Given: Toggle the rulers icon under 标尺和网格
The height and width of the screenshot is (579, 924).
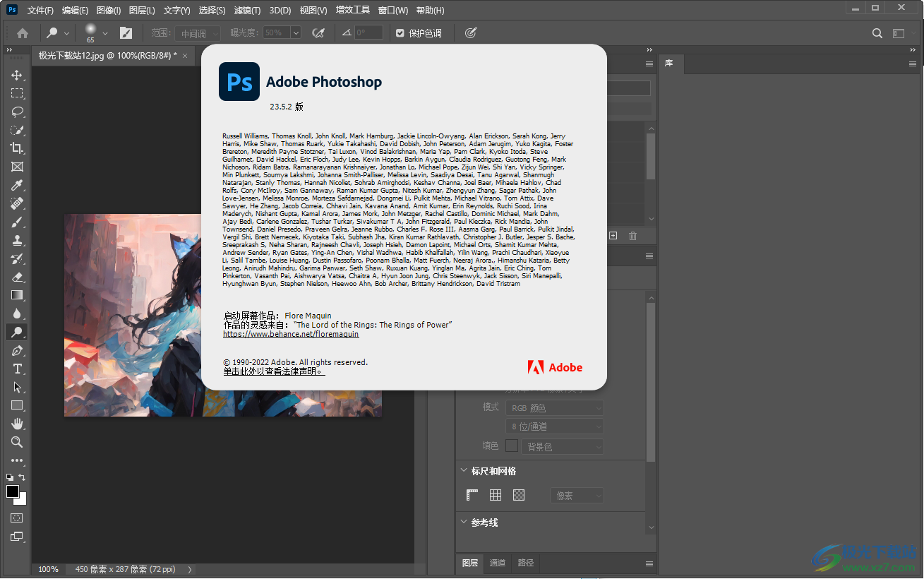Looking at the screenshot, I should (472, 495).
